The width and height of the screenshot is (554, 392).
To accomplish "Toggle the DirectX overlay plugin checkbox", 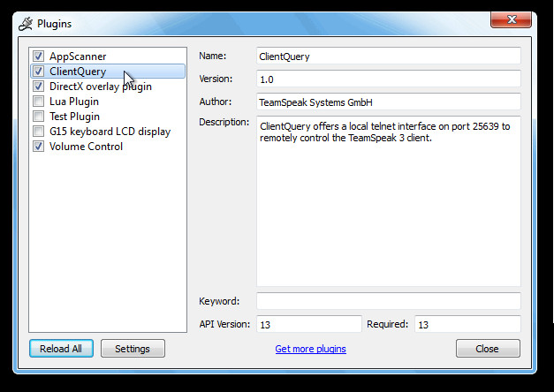I will pos(38,86).
